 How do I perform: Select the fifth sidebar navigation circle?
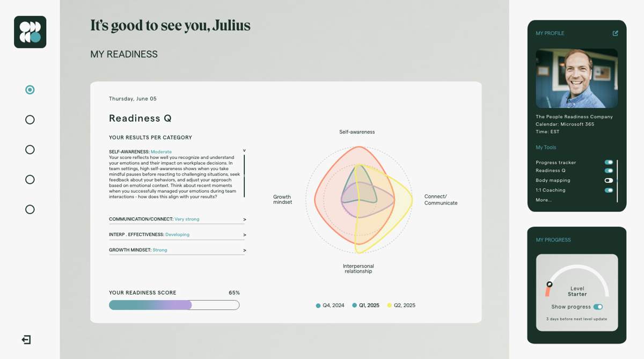point(30,209)
